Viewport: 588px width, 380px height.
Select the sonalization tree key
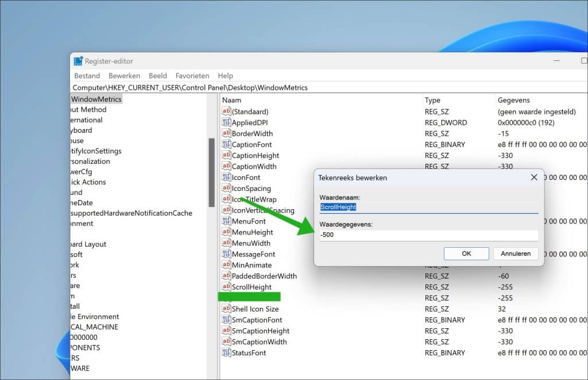click(90, 162)
